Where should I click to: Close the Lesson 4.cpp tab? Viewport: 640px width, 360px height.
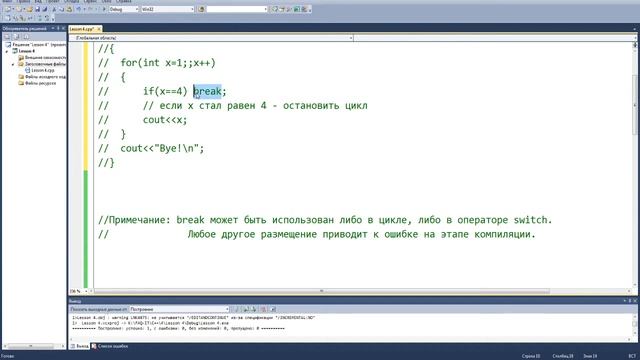coord(99,29)
